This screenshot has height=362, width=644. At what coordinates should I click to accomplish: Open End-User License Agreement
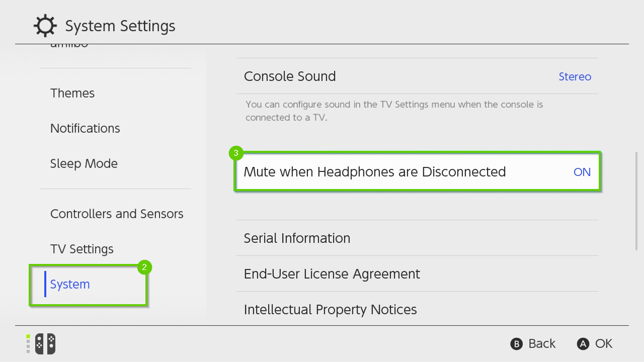[x=417, y=274]
